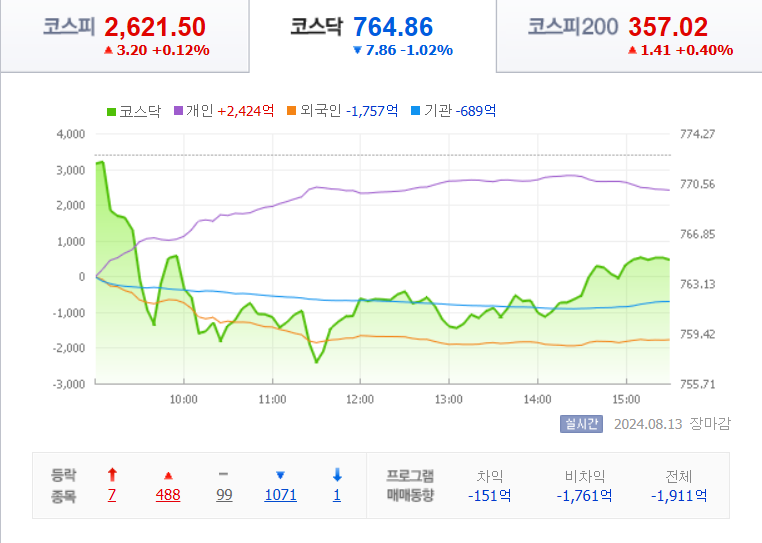
Task: Click the 기관 net value -689억
Action: click(x=476, y=111)
